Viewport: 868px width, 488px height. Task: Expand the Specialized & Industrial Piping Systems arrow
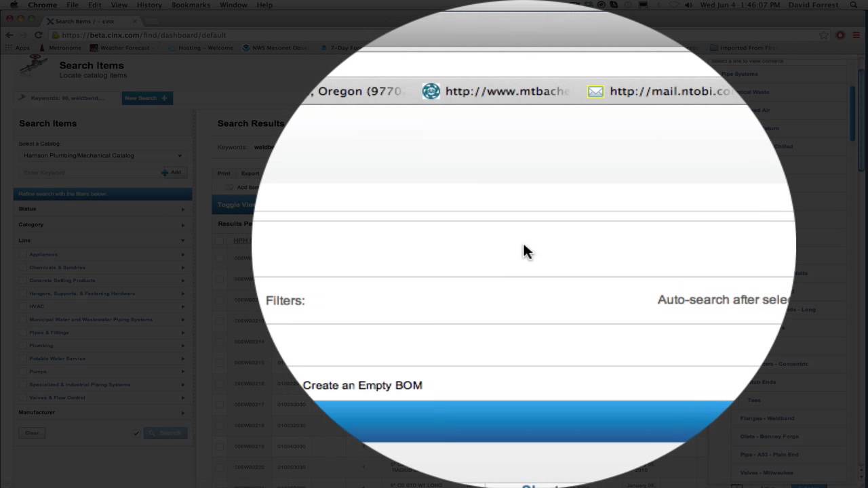pos(182,384)
